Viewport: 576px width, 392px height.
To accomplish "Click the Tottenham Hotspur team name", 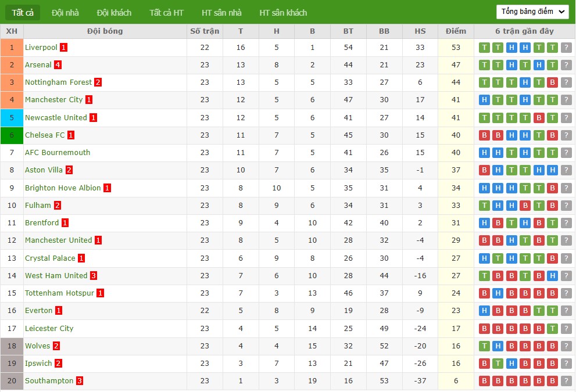I will [x=59, y=293].
